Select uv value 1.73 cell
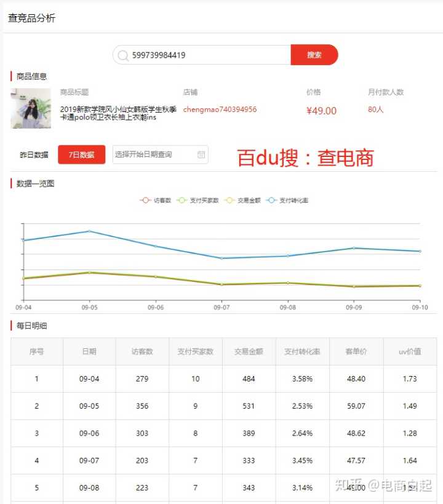 click(x=410, y=379)
